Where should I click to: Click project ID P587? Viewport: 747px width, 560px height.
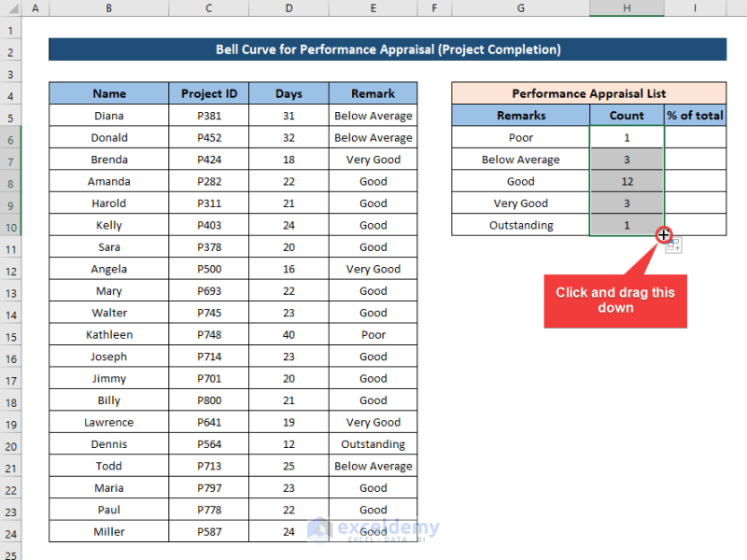tap(208, 532)
